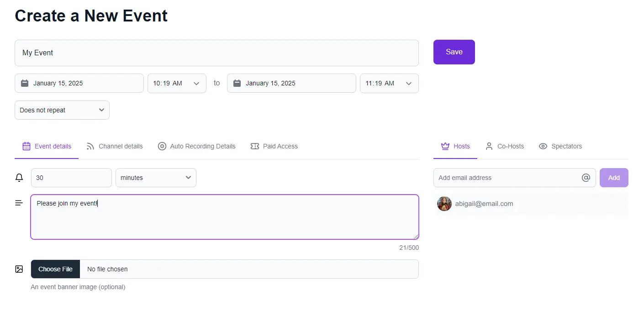This screenshot has height=317, width=644.
Task: Switch to the Channel details tab
Action: (x=115, y=146)
